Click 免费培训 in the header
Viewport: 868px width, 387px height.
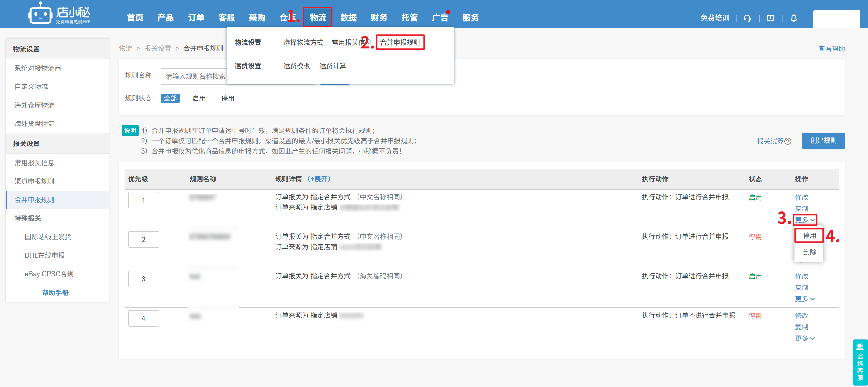click(x=715, y=18)
